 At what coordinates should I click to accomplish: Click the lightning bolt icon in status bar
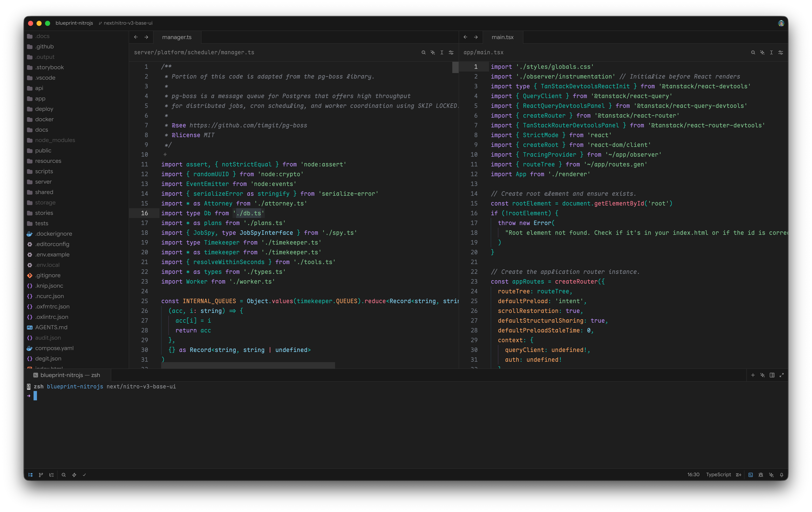(74, 475)
